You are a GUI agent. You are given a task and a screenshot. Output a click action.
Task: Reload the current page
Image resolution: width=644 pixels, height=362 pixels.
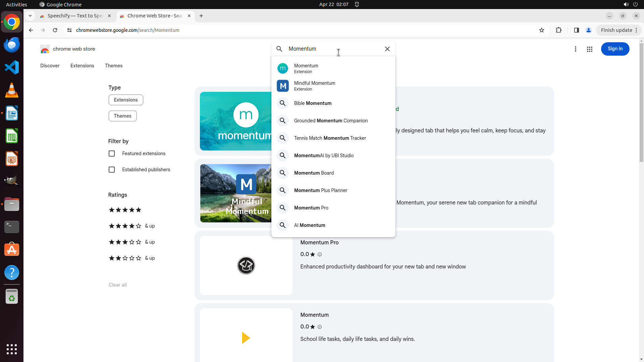(55, 30)
